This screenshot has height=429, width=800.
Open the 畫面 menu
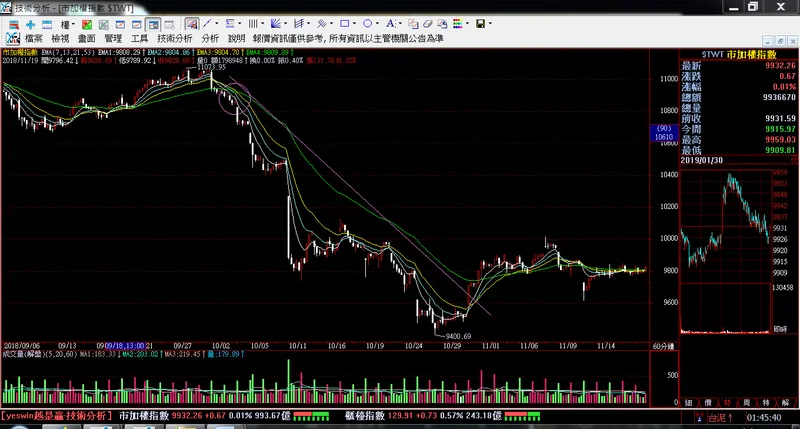coord(87,38)
